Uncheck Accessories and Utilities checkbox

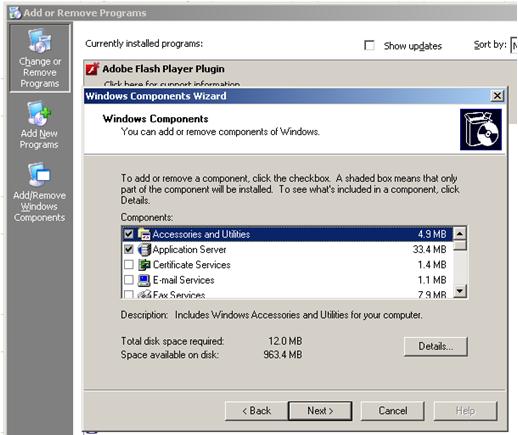tap(129, 234)
